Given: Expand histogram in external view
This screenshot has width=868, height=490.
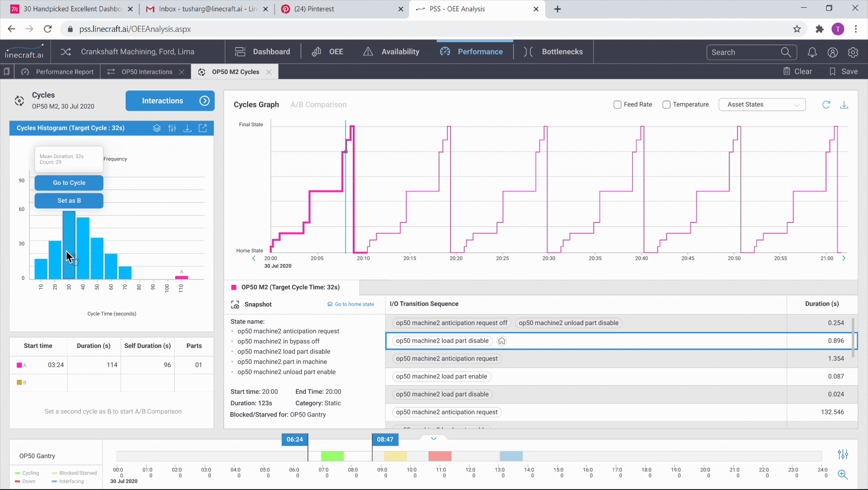Looking at the screenshot, I should [x=203, y=128].
